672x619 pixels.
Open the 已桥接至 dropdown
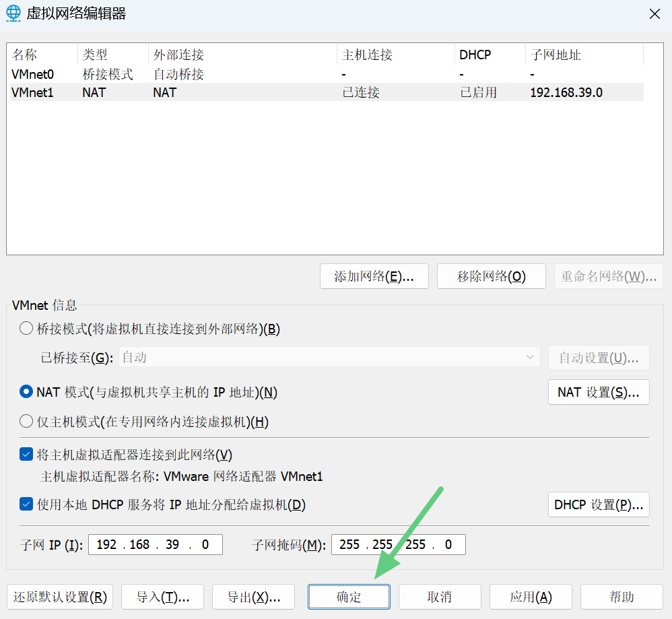[x=329, y=357]
